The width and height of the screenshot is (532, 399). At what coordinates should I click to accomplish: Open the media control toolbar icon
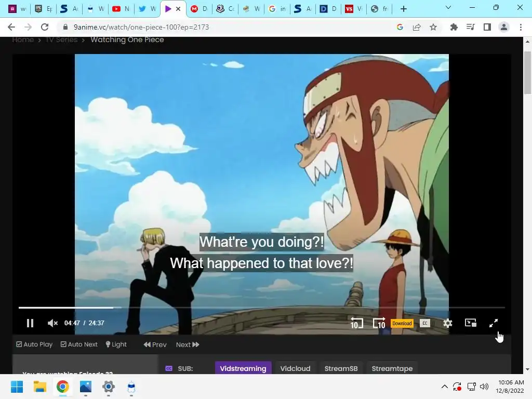pos(470,27)
